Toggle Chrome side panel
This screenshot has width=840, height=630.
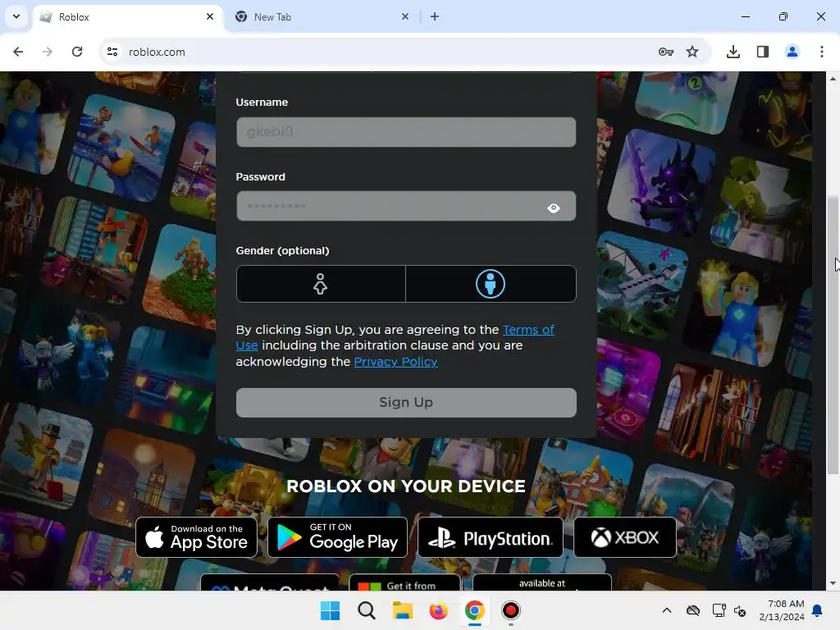(763, 52)
